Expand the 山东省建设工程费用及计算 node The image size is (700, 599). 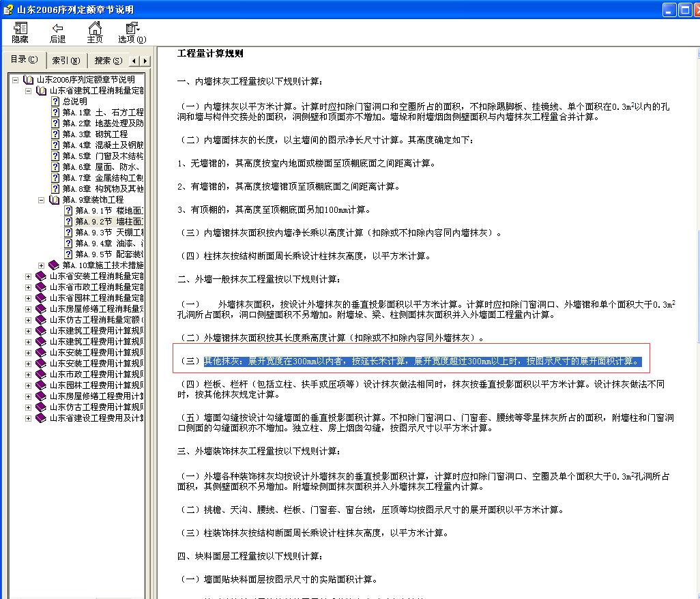click(28, 419)
